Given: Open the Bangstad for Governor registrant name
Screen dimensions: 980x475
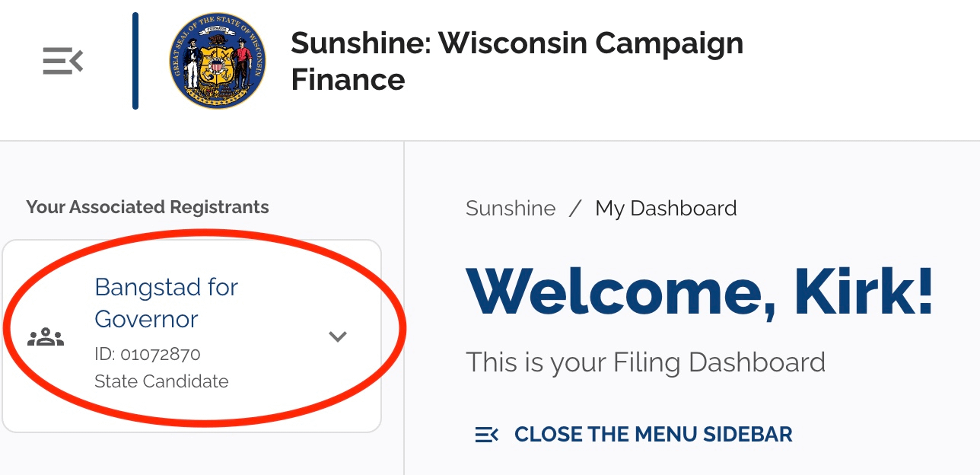Looking at the screenshot, I should point(166,303).
